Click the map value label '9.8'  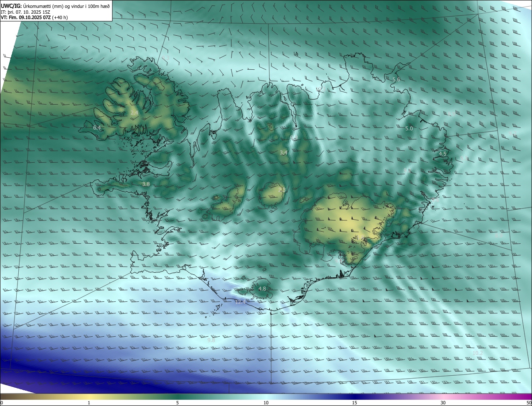point(211,340)
